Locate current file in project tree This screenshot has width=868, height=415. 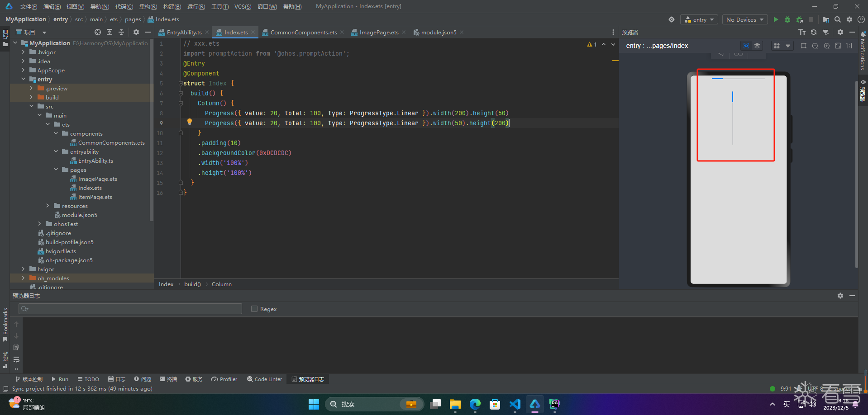pyautogui.click(x=98, y=32)
